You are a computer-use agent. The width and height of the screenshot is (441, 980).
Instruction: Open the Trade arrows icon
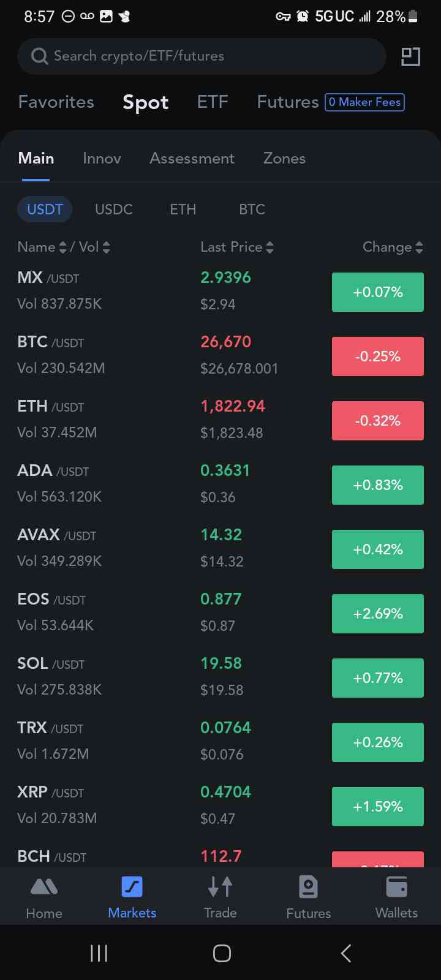point(220,886)
